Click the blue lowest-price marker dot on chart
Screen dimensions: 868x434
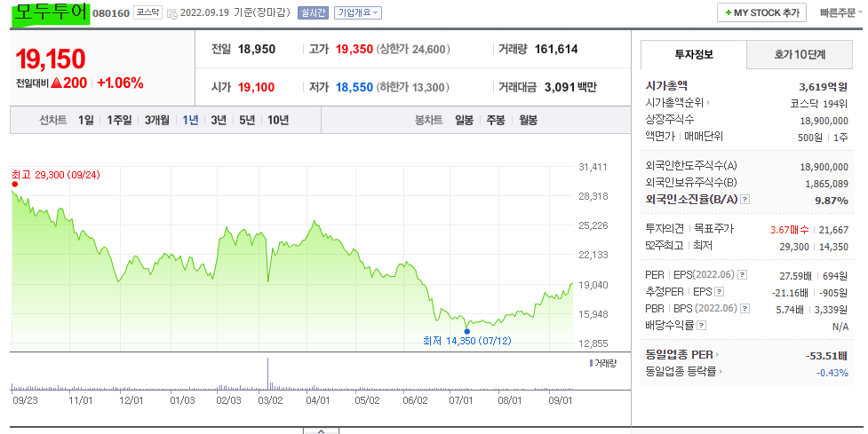pos(466,331)
